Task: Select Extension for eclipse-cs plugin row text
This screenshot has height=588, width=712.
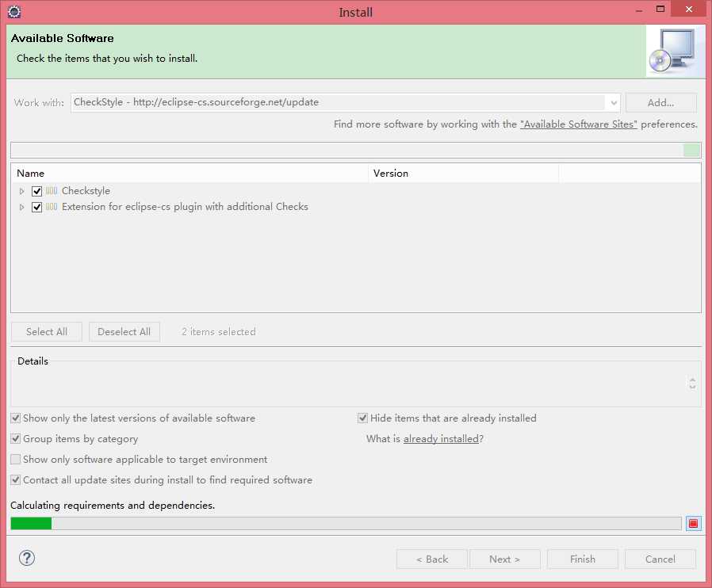Action: pyautogui.click(x=185, y=207)
